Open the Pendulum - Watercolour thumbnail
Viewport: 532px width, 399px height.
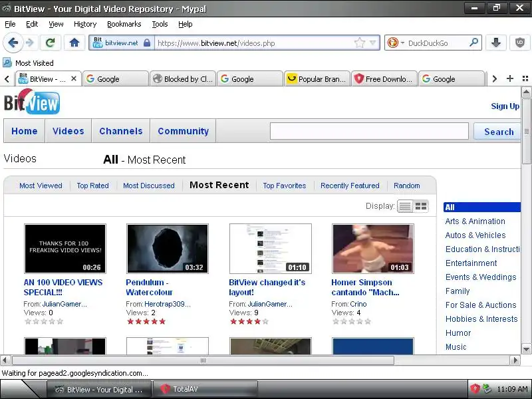[168, 249]
